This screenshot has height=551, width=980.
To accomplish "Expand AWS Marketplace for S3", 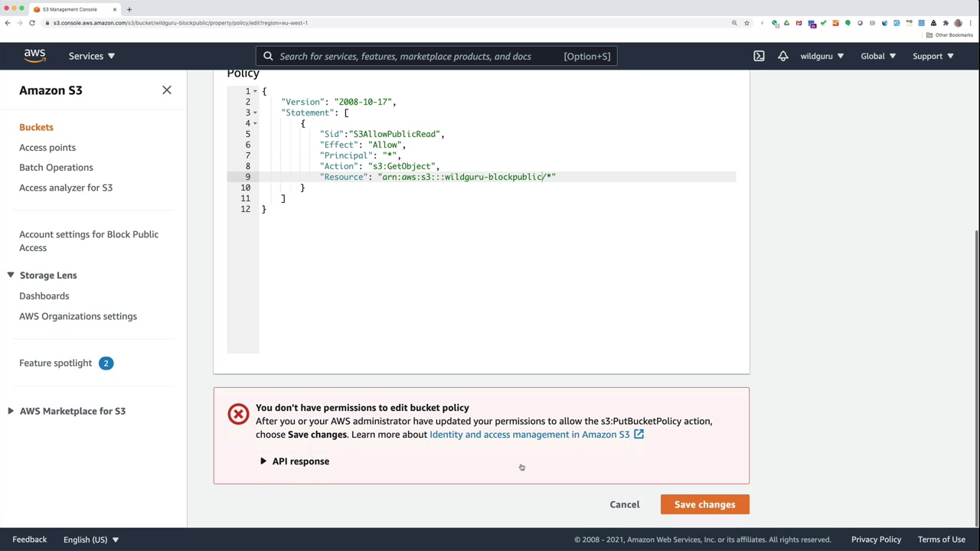I will click(11, 412).
